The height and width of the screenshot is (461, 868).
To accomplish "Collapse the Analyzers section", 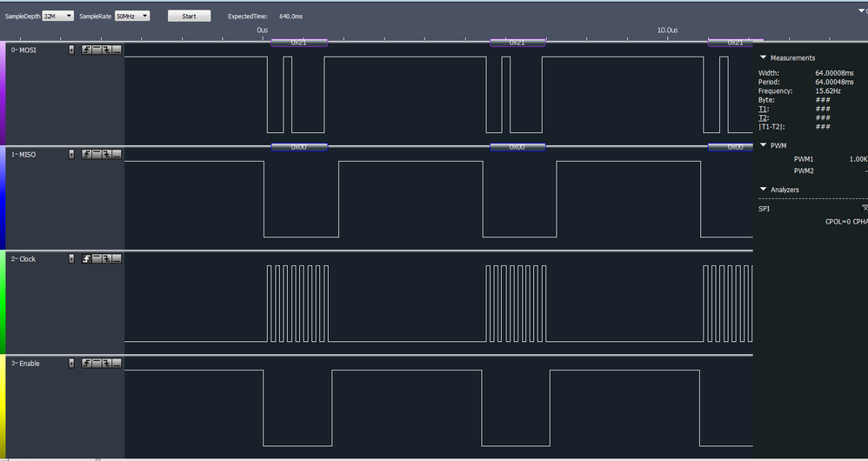I will [764, 190].
